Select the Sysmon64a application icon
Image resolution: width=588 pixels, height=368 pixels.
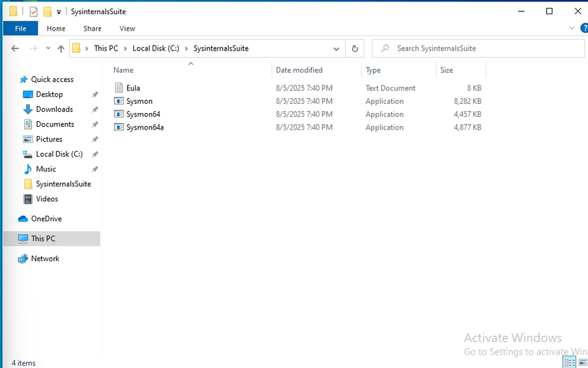pos(119,127)
